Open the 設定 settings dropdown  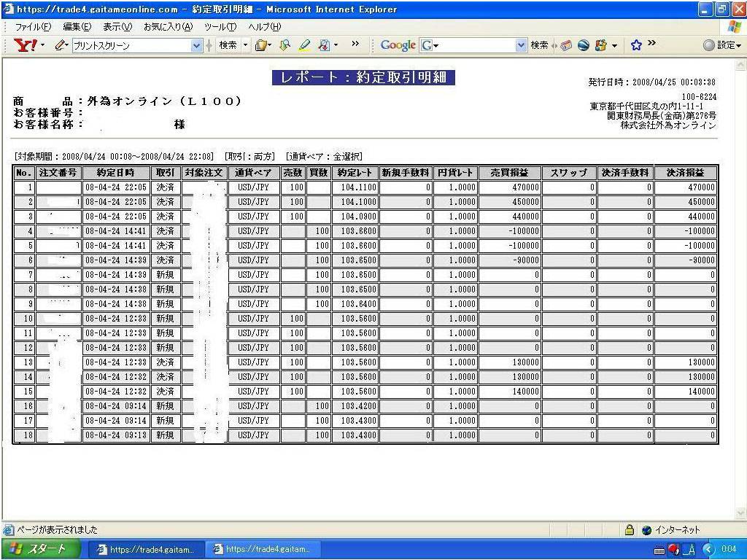pos(723,45)
